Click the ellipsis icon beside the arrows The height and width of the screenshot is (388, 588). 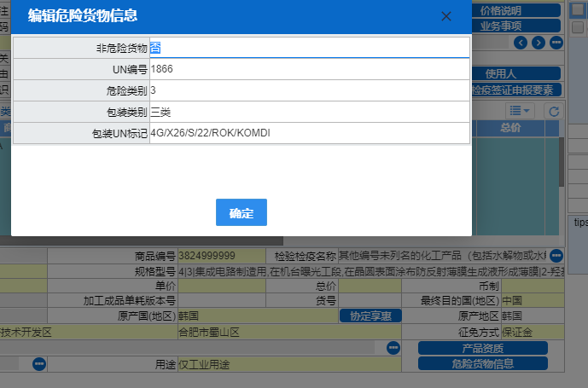point(556,42)
